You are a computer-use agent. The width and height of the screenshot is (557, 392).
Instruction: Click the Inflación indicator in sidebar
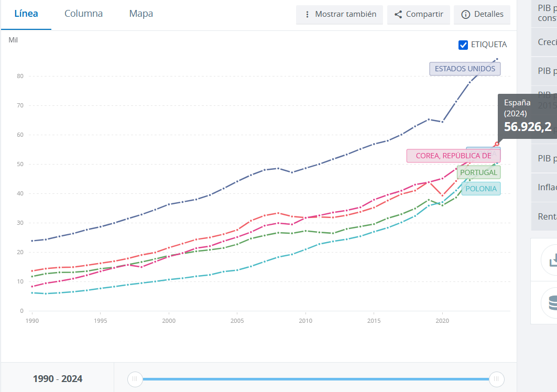(547, 188)
